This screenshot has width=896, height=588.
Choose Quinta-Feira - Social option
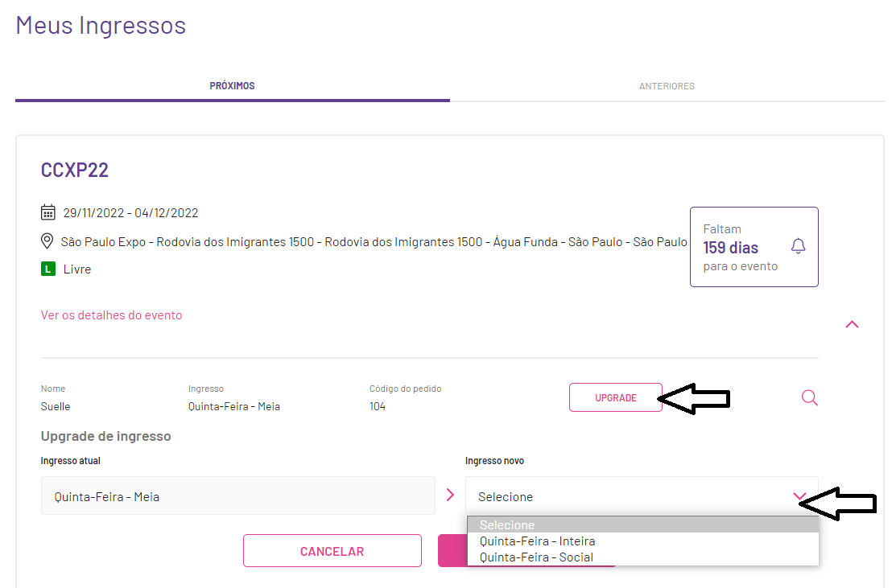click(643, 557)
